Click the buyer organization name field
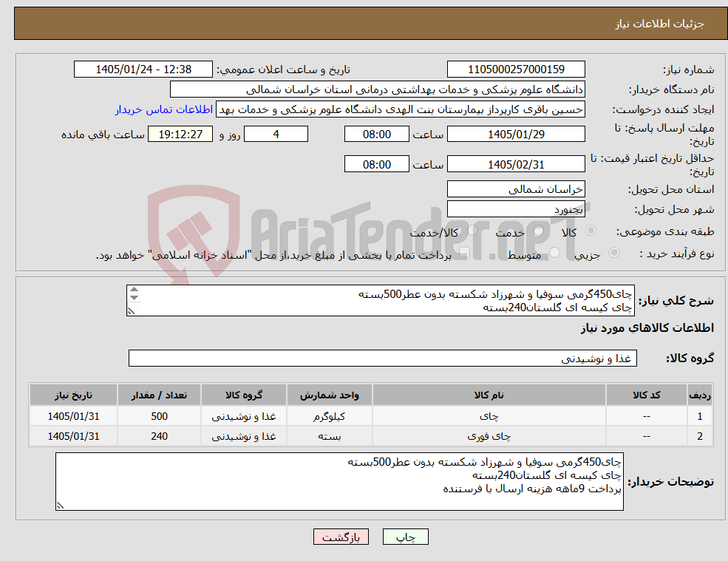This screenshot has height=561, width=728. click(378, 89)
